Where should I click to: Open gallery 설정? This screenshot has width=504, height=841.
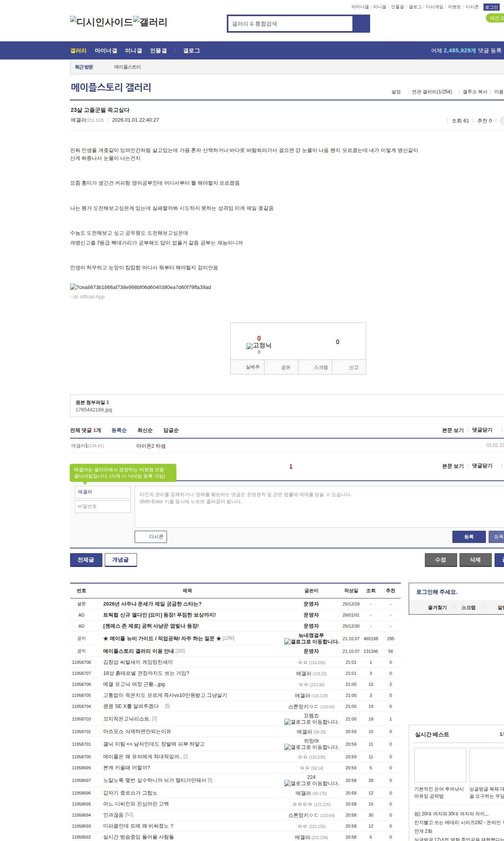tap(396, 92)
